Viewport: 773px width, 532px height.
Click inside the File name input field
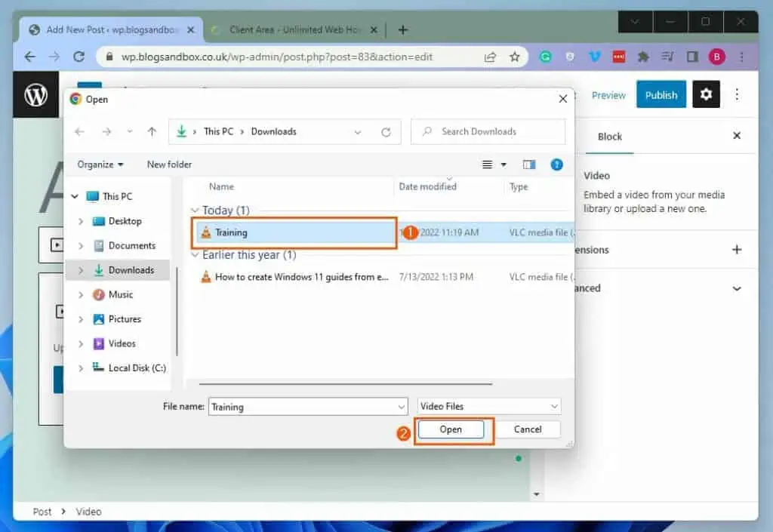pyautogui.click(x=302, y=406)
